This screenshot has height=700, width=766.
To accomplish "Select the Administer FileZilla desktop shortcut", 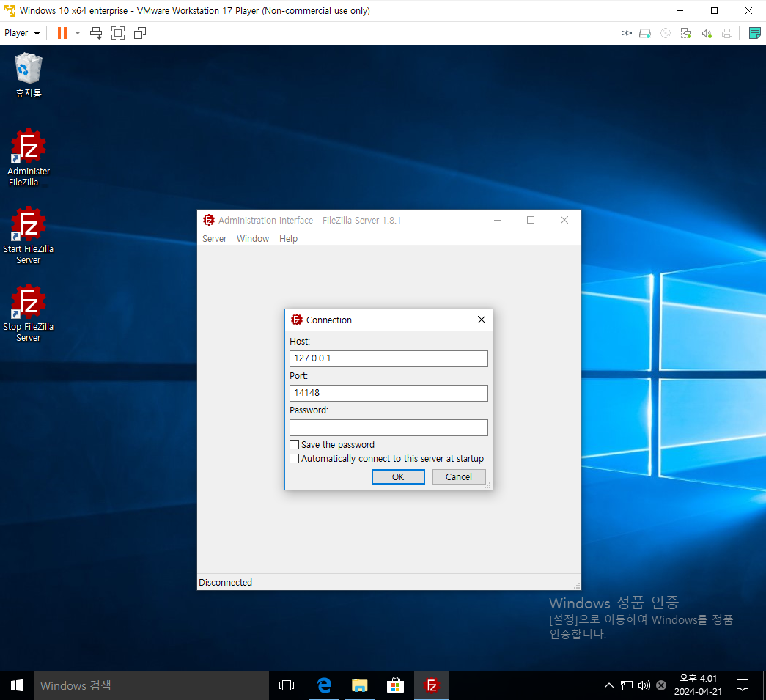I will [29, 158].
